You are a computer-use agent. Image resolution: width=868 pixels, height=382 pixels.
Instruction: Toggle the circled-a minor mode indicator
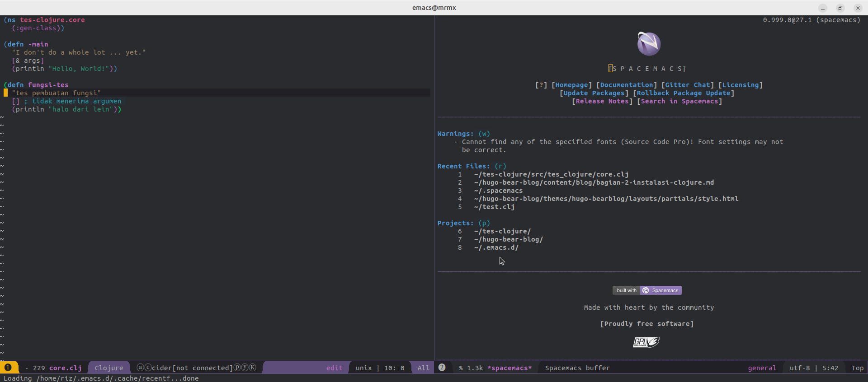coord(140,368)
